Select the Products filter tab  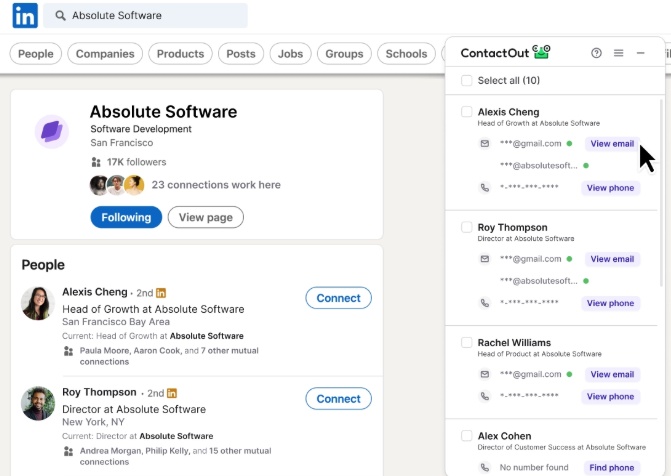point(180,54)
